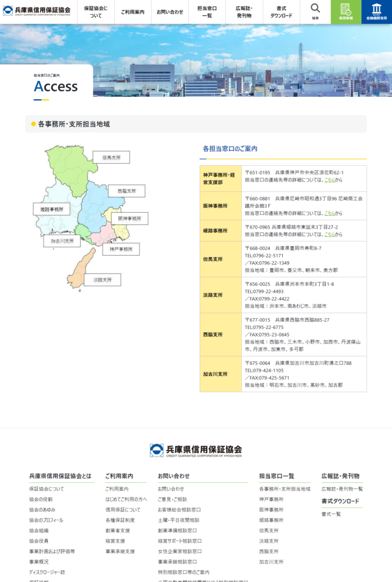Open footer link ご意見・ご相談
Viewport: 392px width, 582px height.
tap(172, 499)
